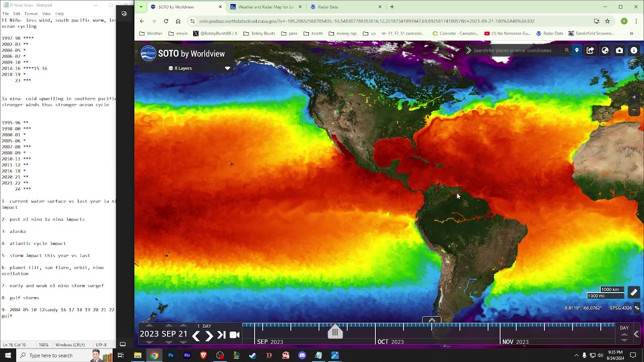The width and height of the screenshot is (644, 362).
Task: Click the browser address bar URL
Action: (x=367, y=21)
